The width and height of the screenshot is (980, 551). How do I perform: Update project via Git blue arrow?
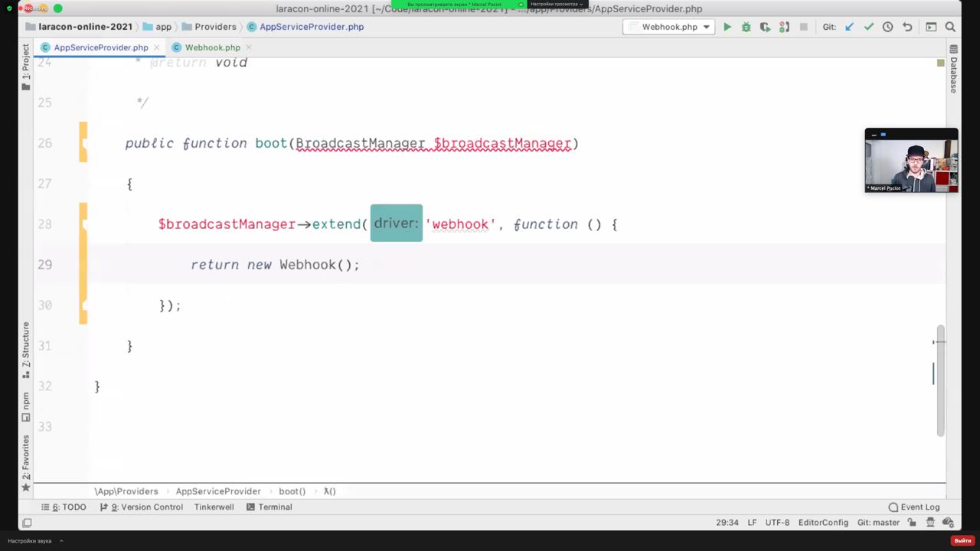coord(849,27)
